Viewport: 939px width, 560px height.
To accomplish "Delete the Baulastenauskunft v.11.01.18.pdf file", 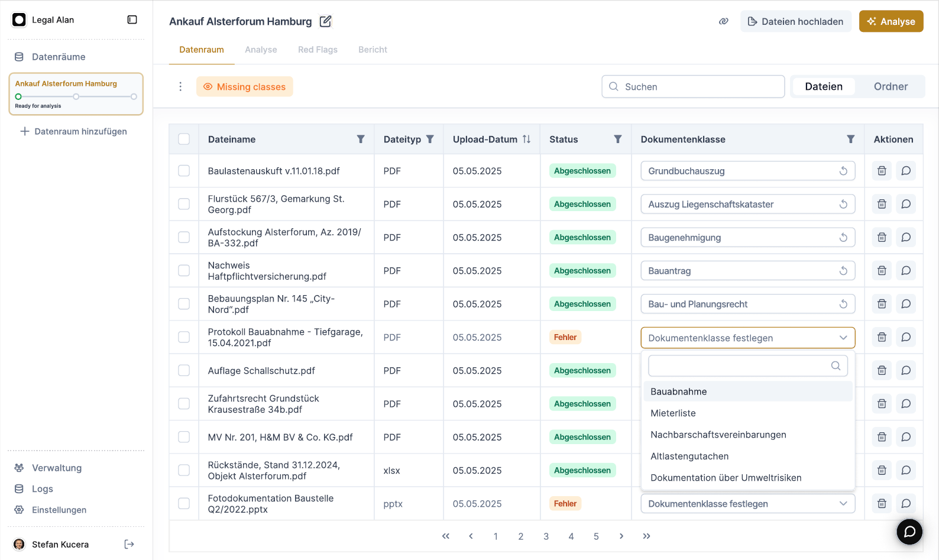I will 882,171.
